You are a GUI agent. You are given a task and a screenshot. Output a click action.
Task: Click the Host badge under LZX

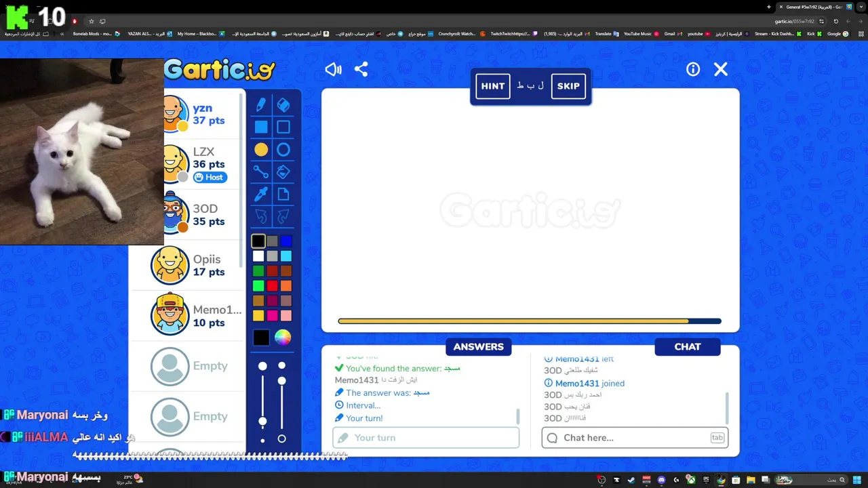[210, 178]
